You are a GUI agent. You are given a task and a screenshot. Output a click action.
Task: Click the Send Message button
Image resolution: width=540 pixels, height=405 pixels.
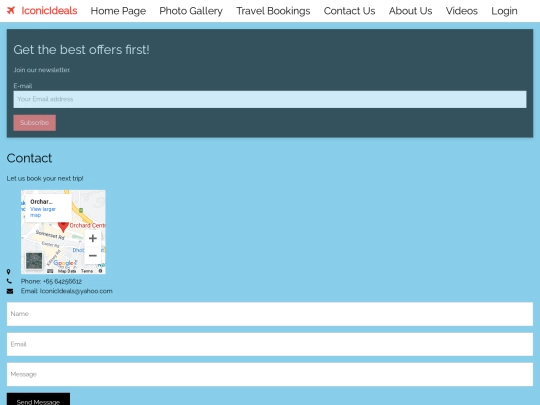click(x=38, y=399)
